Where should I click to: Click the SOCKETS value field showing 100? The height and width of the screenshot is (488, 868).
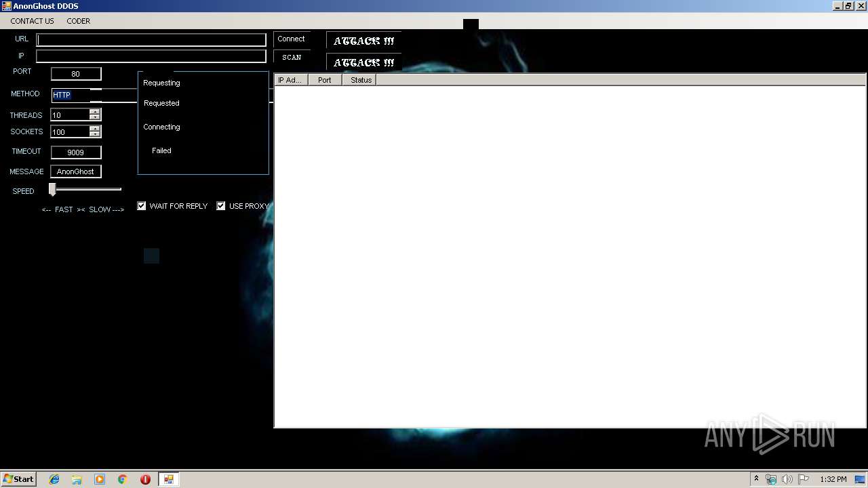[x=70, y=131]
